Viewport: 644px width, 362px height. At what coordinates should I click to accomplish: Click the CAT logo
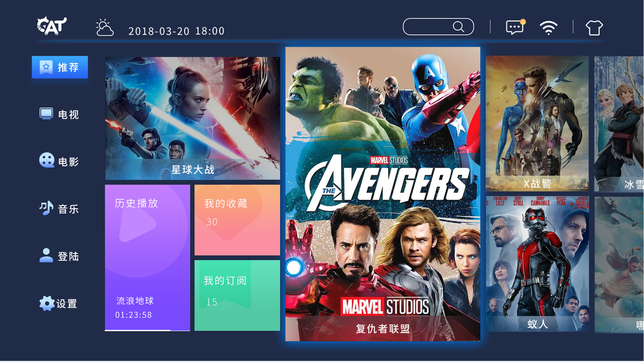click(x=52, y=26)
